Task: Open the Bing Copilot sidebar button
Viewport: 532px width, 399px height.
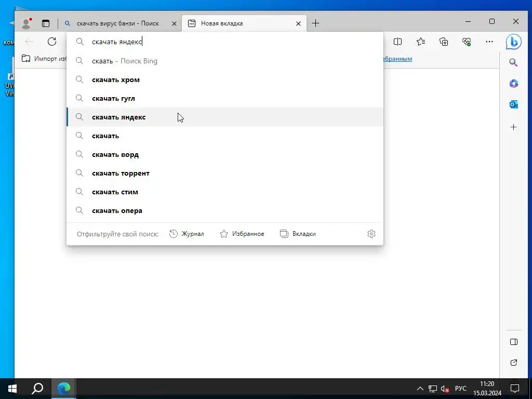Action: 514,42
